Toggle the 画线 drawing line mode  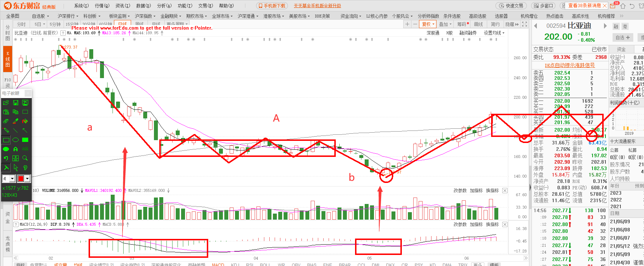point(478,24)
